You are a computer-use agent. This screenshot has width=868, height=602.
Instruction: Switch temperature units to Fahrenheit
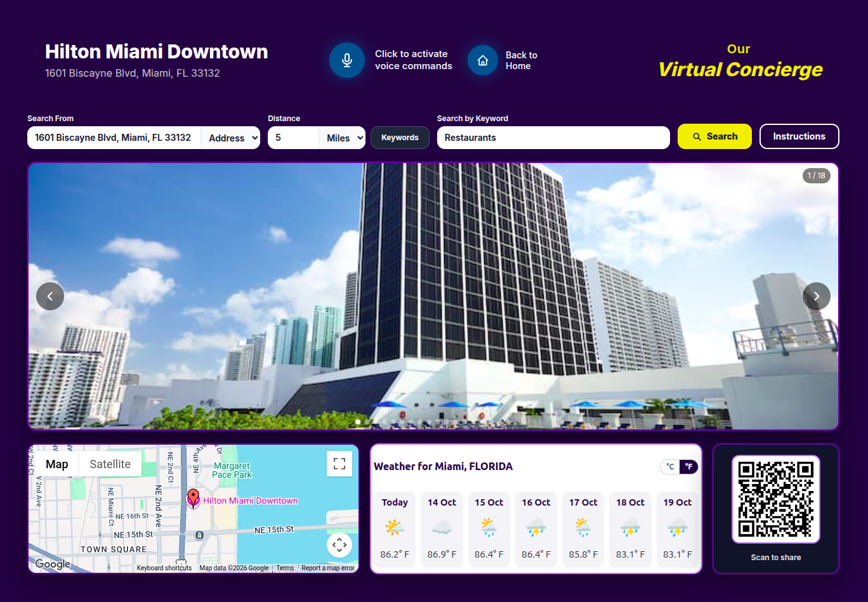689,467
